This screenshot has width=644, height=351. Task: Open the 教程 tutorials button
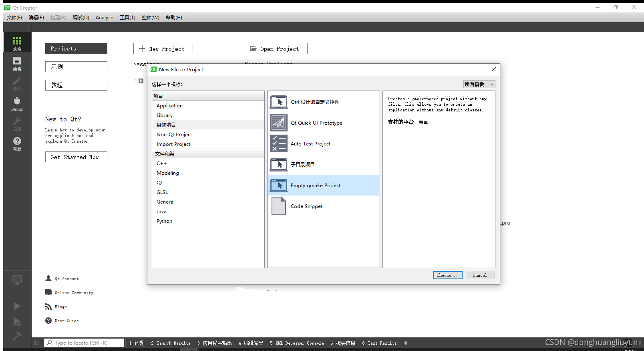(x=76, y=85)
